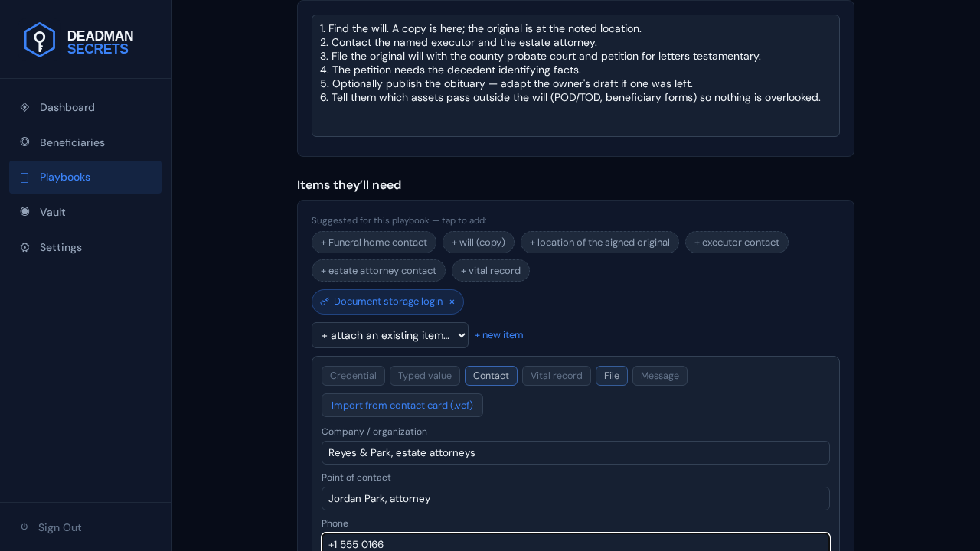This screenshot has height=551, width=980.
Task: Click key icon on Document storage login chip
Action: coord(325,302)
